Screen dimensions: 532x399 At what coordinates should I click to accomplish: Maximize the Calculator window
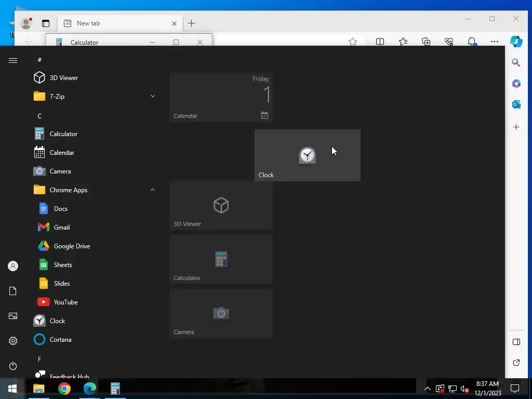coord(176,42)
